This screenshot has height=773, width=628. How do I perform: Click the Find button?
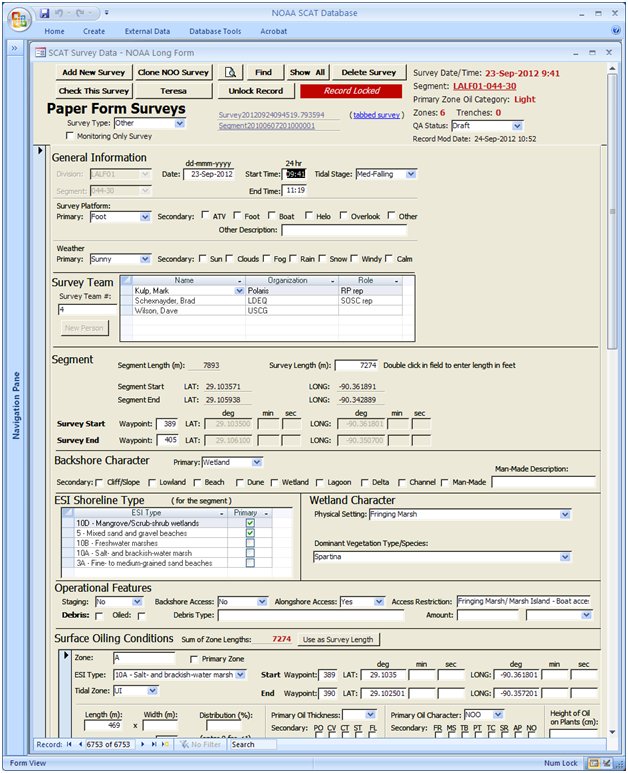(x=263, y=72)
